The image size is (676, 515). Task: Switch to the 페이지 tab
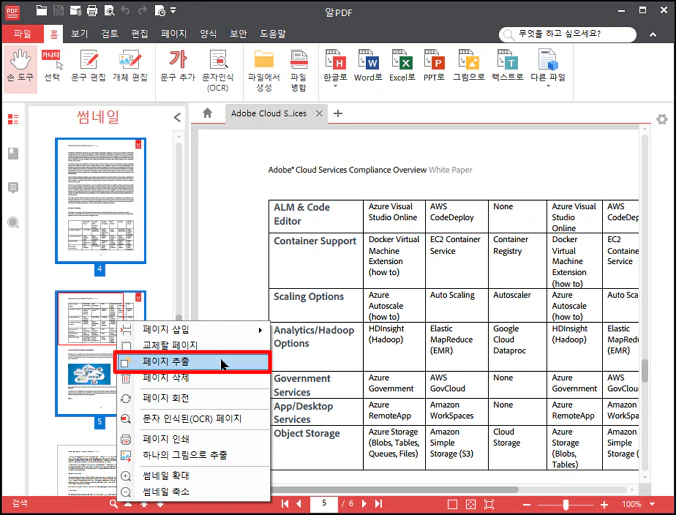pos(174,34)
